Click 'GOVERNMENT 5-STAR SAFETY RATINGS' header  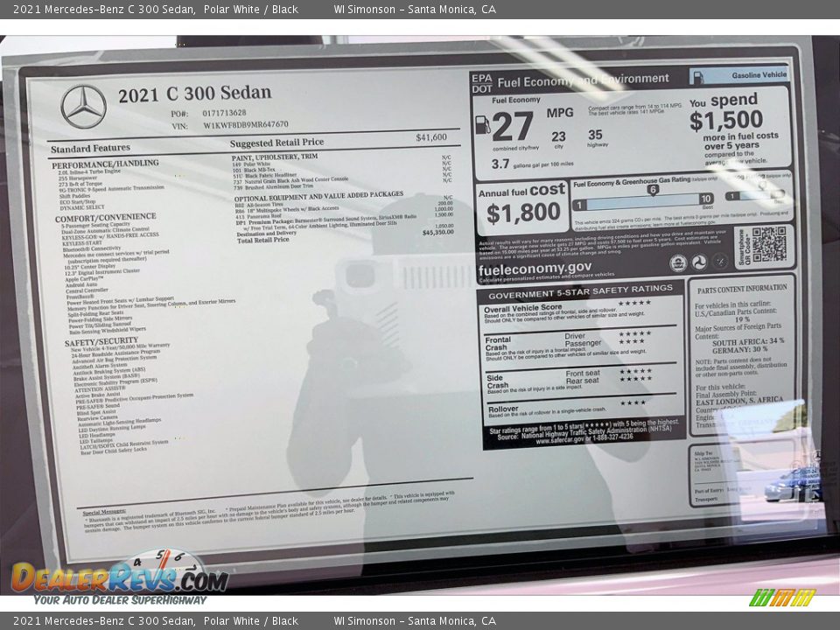point(580,290)
